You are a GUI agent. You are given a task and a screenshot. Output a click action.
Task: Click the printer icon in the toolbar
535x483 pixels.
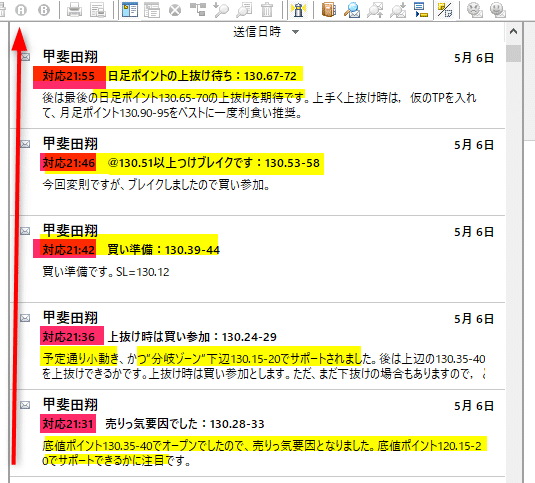tap(74, 10)
